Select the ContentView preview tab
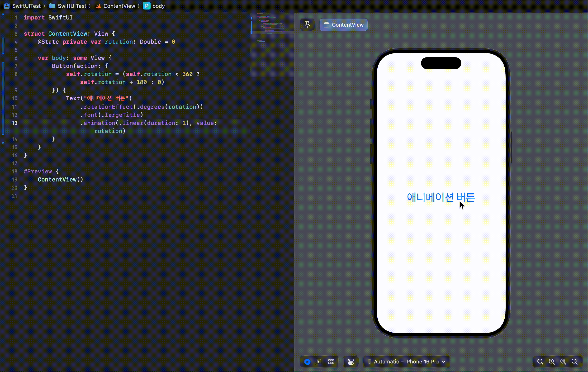The image size is (588, 372). pos(343,25)
